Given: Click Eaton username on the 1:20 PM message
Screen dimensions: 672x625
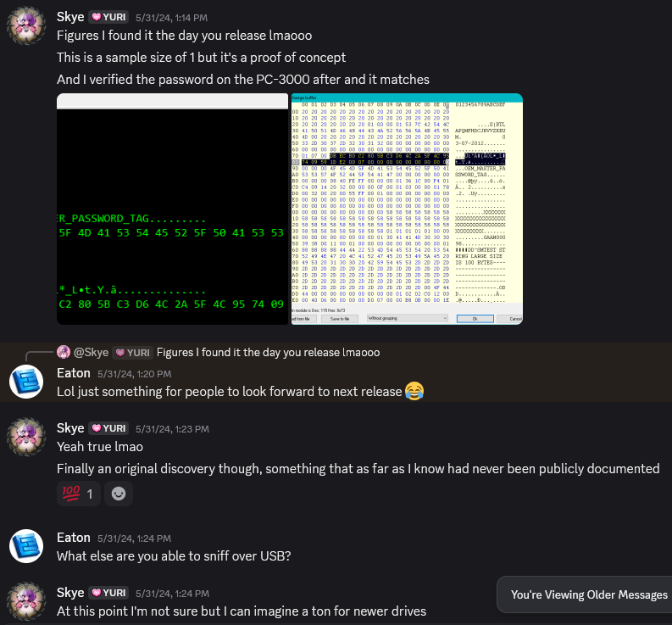Looking at the screenshot, I should (74, 373).
